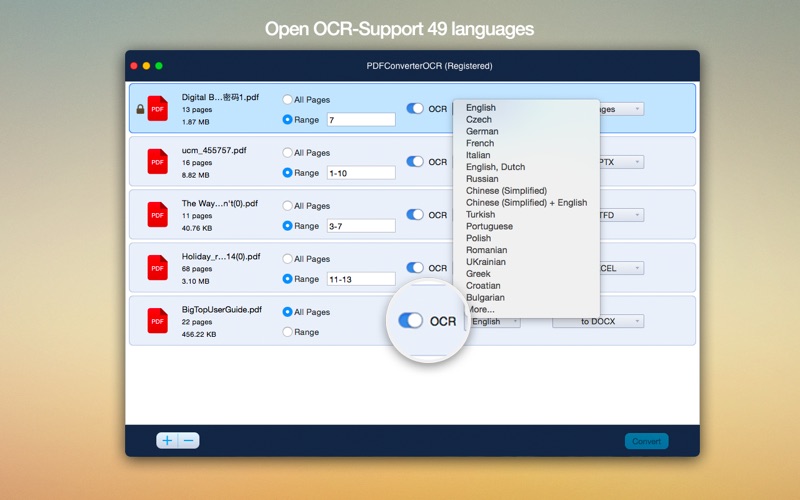Select Range radio for ucm_455757.pdf
This screenshot has width=800, height=500.
(287, 172)
